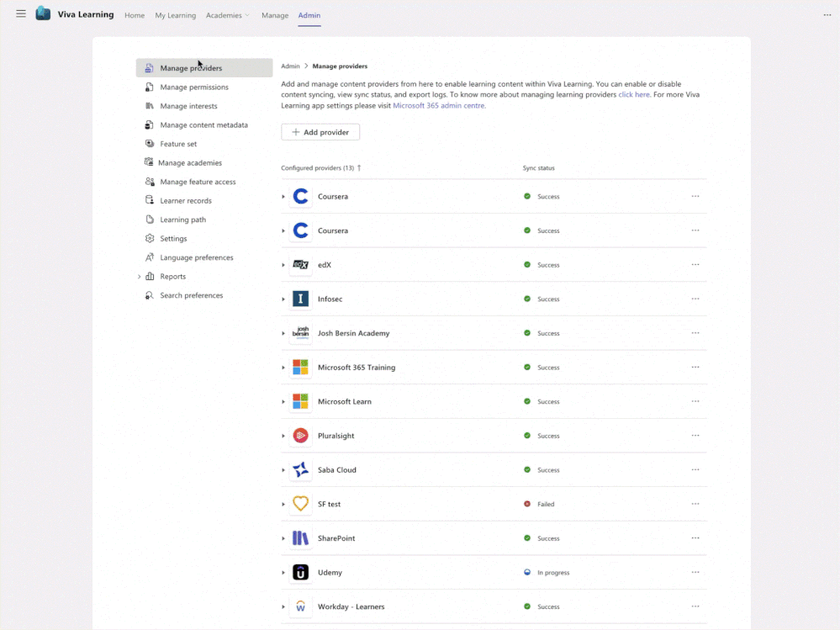Follow the 'click here' link
Viewport: 840px width, 630px height.
[634, 95]
